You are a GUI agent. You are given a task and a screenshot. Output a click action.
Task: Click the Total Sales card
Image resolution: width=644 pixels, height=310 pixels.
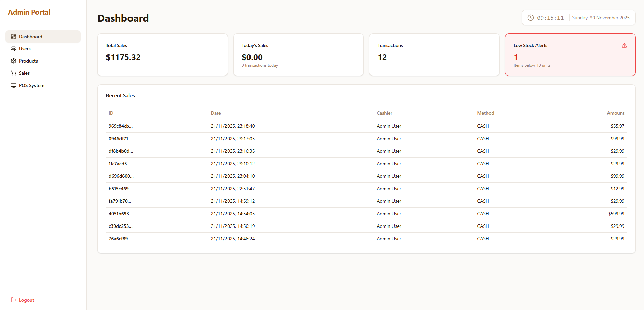click(x=163, y=54)
